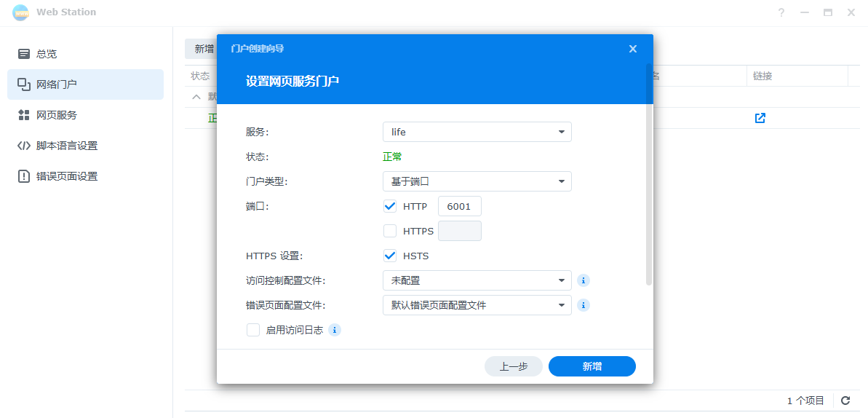Open the Web Station help question mark
The width and height of the screenshot is (868, 418).
tap(781, 12)
